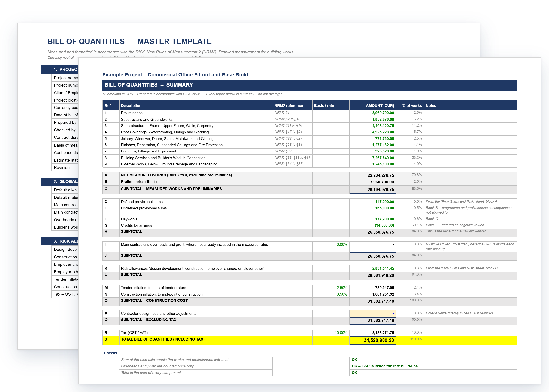Select the 'Total is the sum of every component' check
This screenshot has height=392, width=549.
click(x=196, y=373)
